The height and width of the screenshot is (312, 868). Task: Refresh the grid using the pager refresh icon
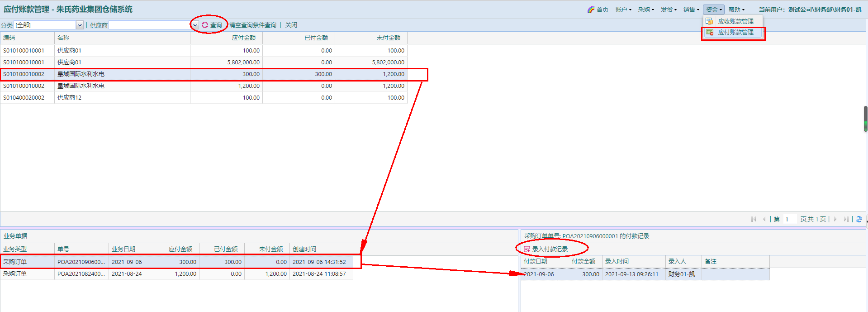[859, 219]
